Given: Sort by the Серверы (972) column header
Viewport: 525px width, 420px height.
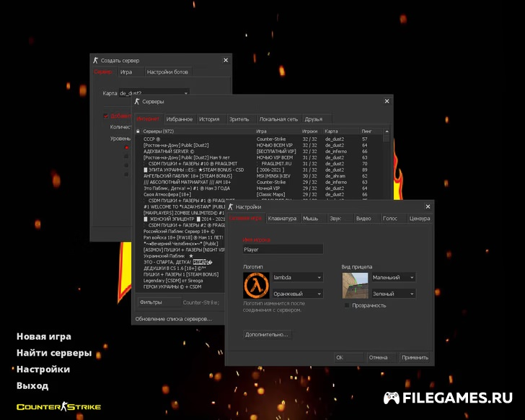Looking at the screenshot, I should 198,131.
